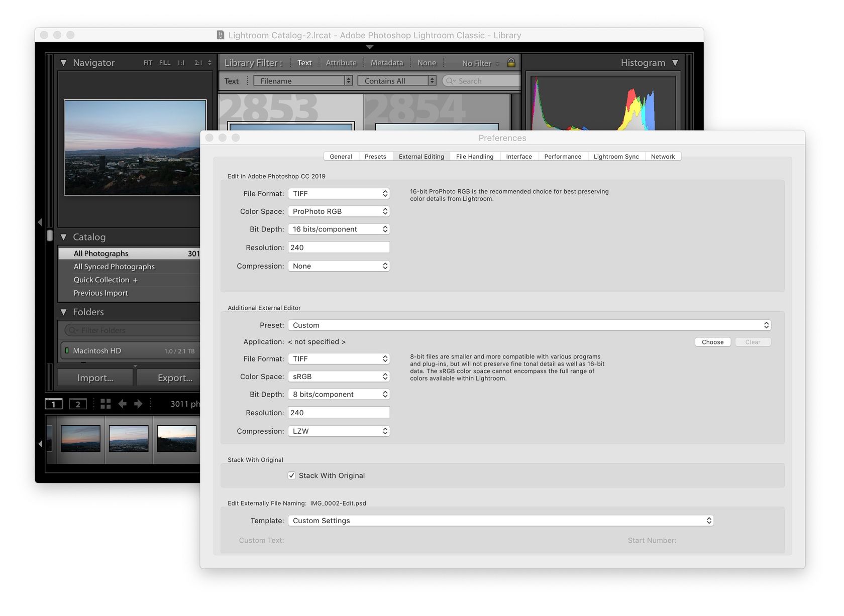Screen dimensions: 844x616
Task: Select All Synced Photographs in Catalog
Action: [x=129, y=267]
